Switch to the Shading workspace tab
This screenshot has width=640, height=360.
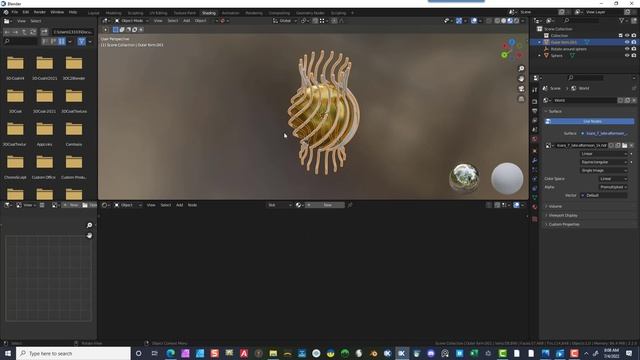pos(209,13)
